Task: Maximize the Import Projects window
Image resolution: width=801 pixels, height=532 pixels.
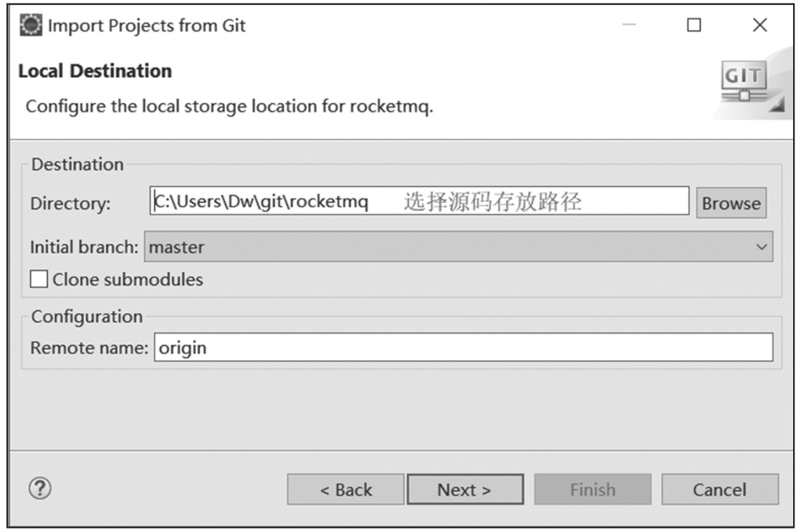Action: pos(694,24)
